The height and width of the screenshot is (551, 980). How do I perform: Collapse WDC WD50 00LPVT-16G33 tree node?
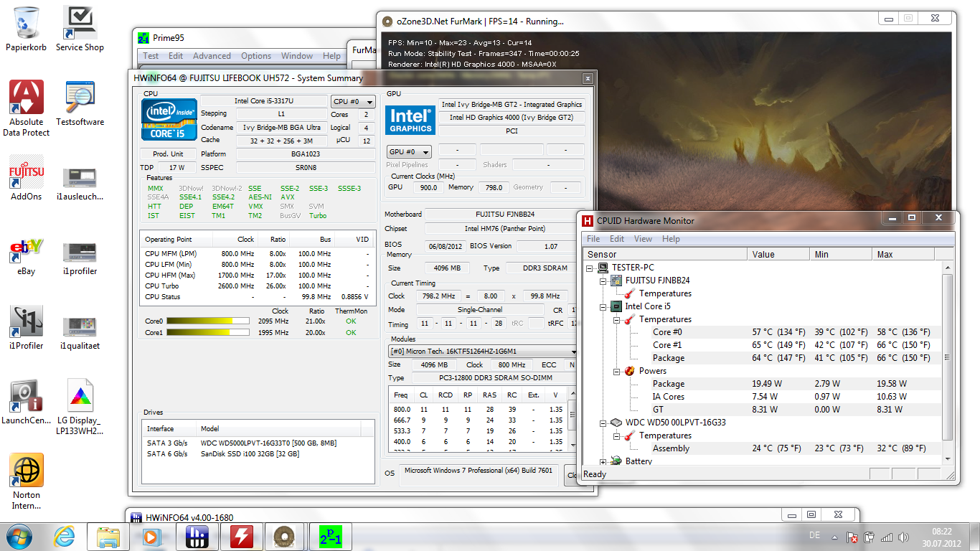tap(603, 423)
